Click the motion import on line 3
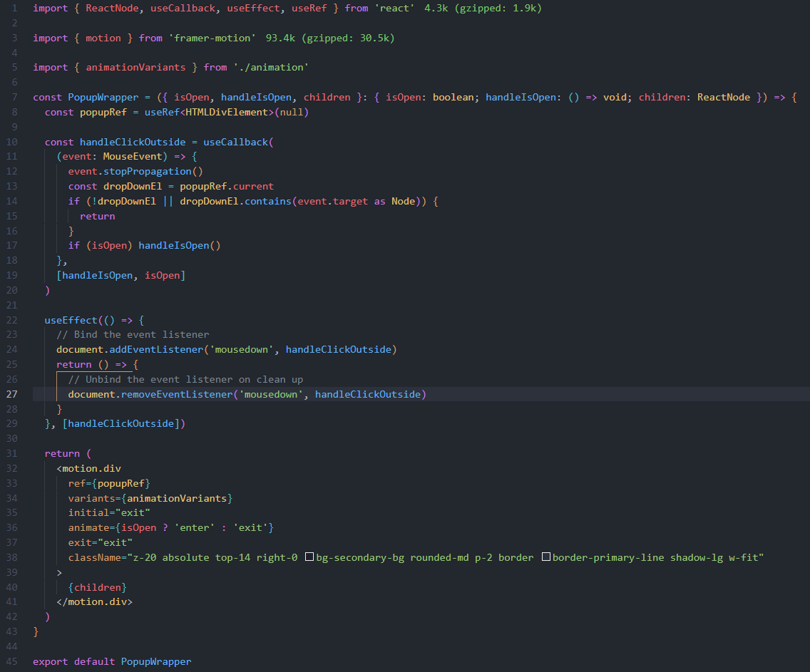The width and height of the screenshot is (810, 672). coord(103,38)
